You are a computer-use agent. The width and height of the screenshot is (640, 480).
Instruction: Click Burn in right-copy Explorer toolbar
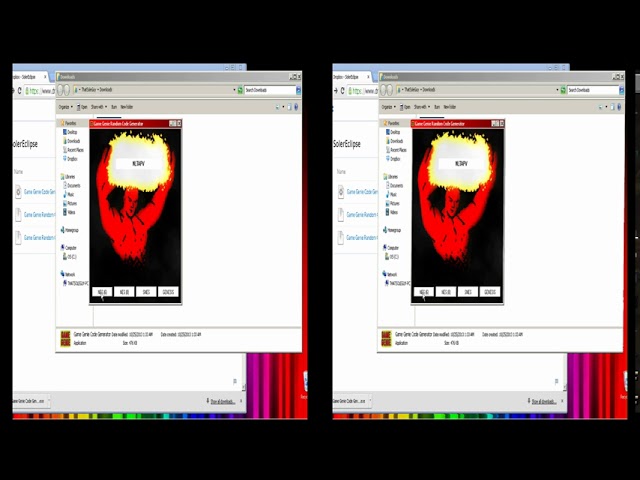click(x=437, y=107)
